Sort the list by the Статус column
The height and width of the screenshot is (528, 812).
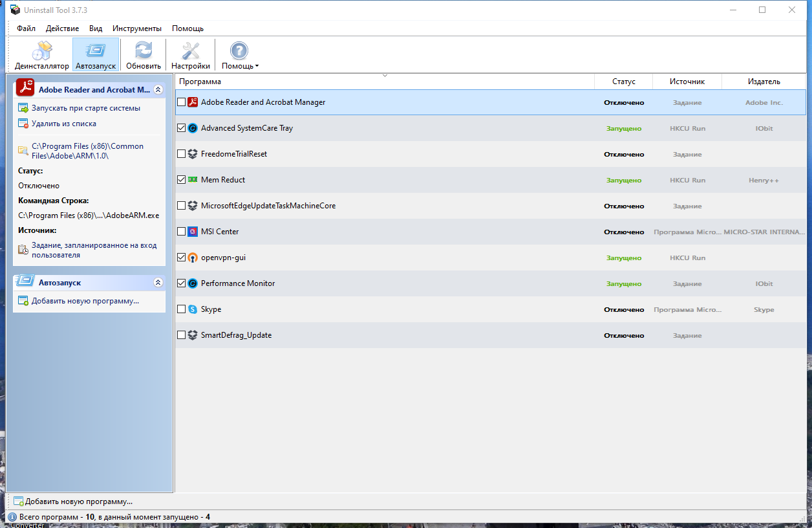pos(624,82)
